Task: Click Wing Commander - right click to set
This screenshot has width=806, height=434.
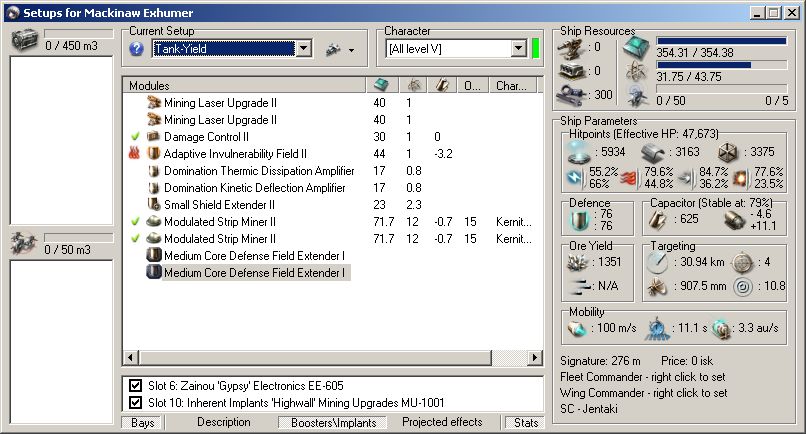Action: click(x=644, y=393)
